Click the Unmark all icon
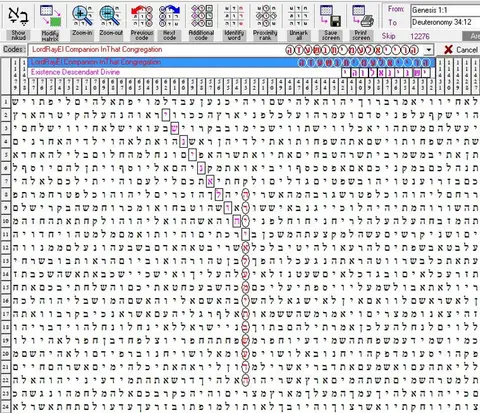Image resolution: width=480 pixels, height=413 pixels. (299, 16)
